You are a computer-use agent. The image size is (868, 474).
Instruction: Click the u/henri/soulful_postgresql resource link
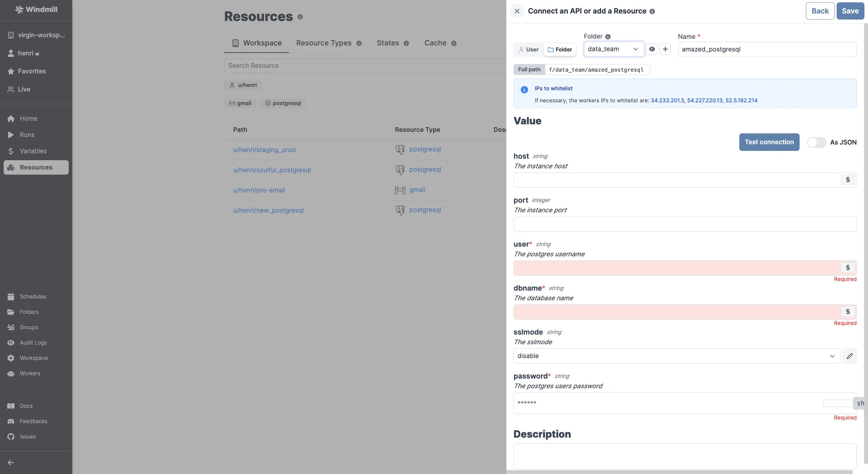[x=272, y=170]
